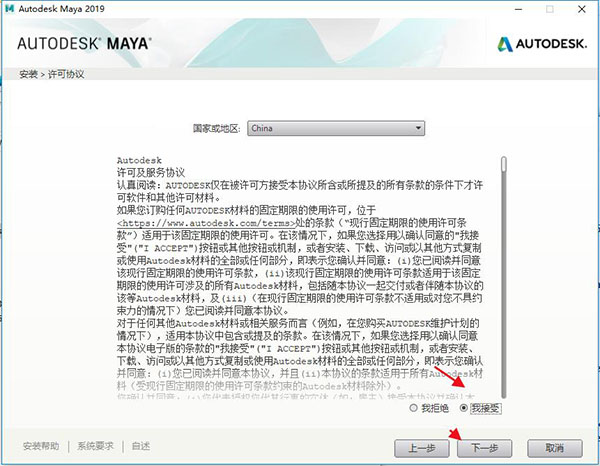
Task: Open the 系统要求 system requirements link
Action: (x=96, y=446)
